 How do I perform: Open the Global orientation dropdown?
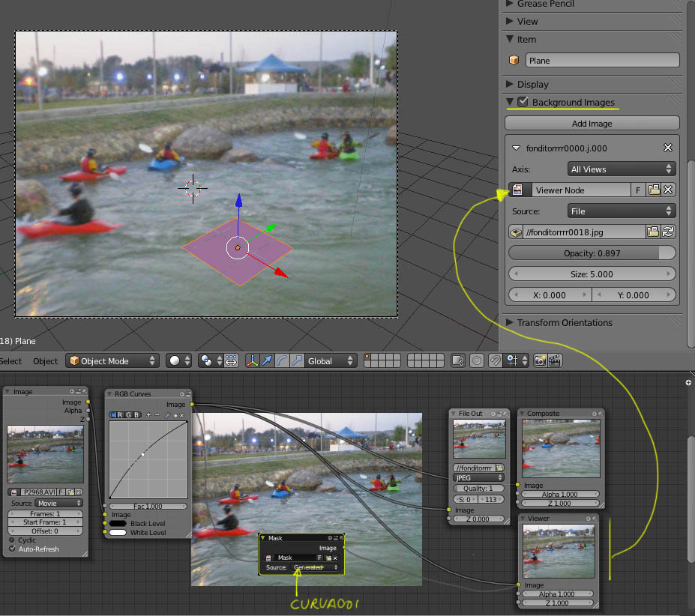tap(330, 360)
